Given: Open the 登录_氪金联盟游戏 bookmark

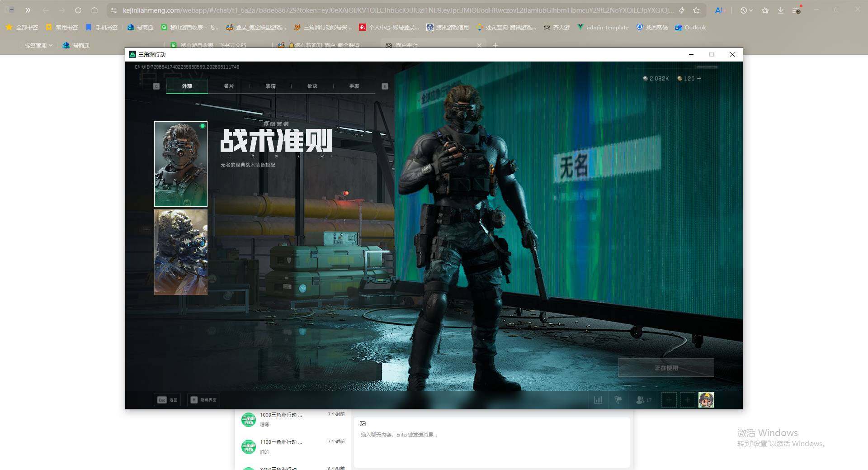Looking at the screenshot, I should (x=256, y=27).
